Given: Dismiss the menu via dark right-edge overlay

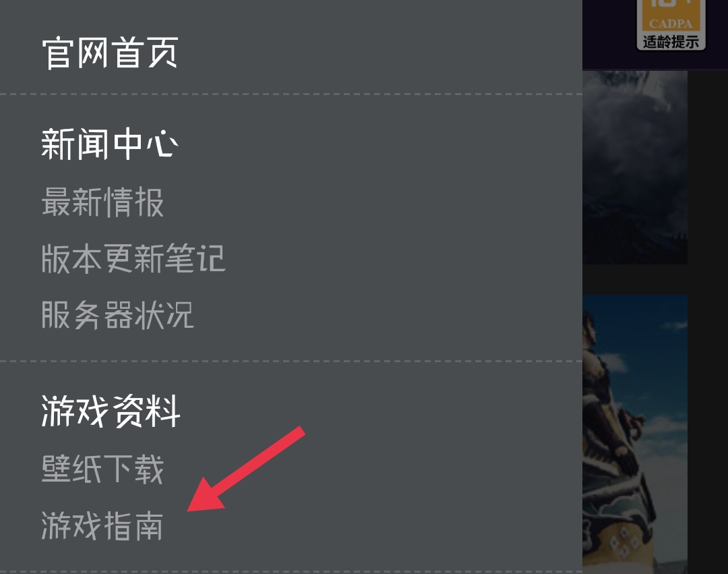Looking at the screenshot, I should (x=708, y=325).
